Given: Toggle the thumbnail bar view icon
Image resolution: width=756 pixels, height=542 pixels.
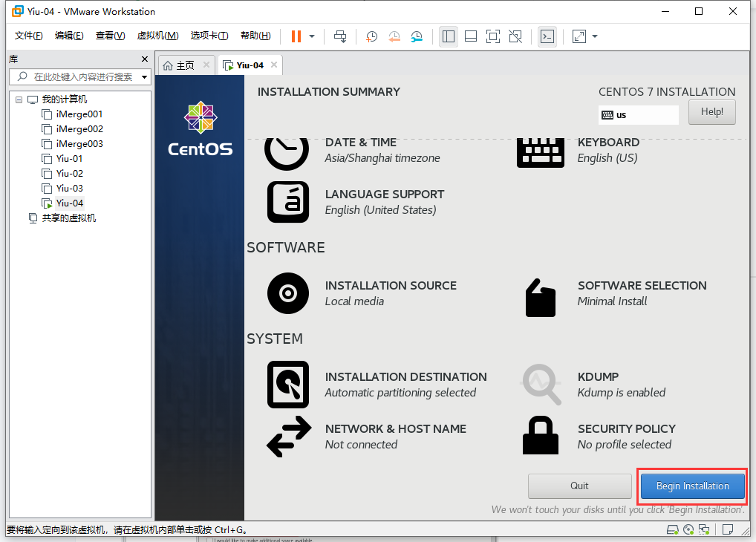Looking at the screenshot, I should (471, 36).
